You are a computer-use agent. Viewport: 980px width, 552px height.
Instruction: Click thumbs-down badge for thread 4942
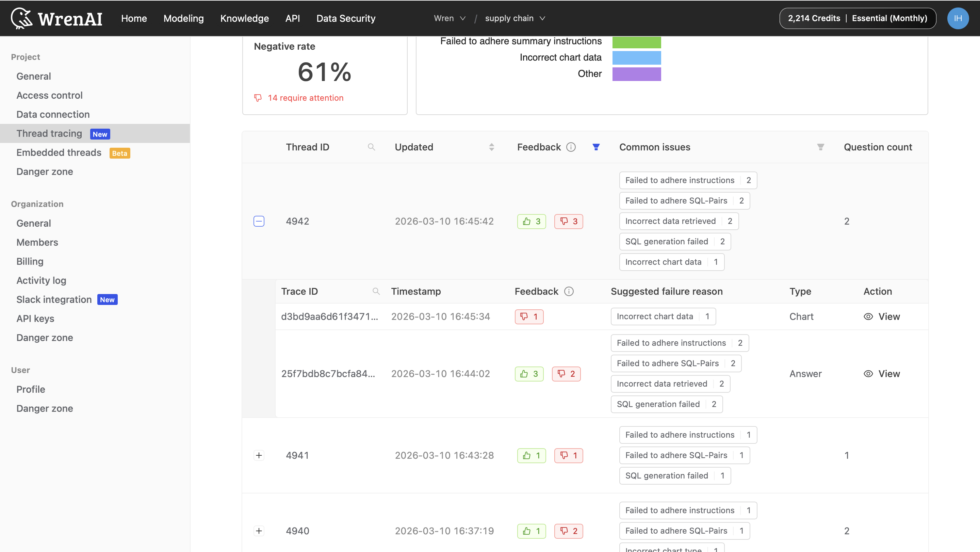(x=568, y=222)
